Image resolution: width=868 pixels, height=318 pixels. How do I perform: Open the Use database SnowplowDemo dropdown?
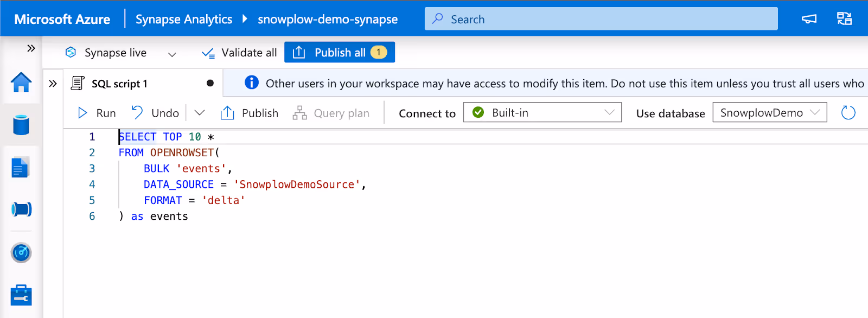click(x=769, y=112)
